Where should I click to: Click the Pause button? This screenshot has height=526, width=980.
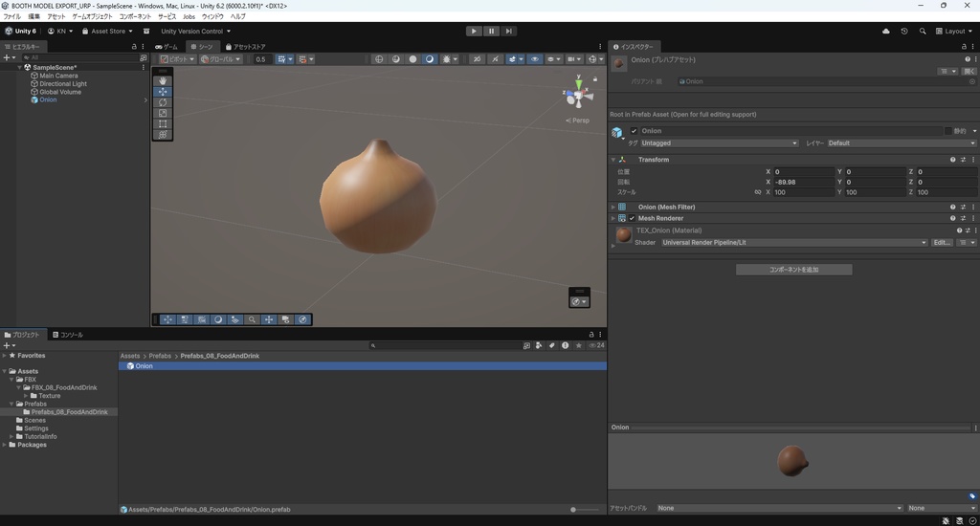click(x=491, y=32)
